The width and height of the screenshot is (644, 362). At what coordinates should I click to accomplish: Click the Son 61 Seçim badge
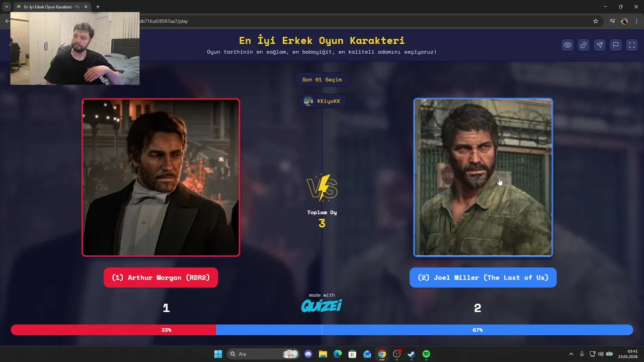coord(322,79)
